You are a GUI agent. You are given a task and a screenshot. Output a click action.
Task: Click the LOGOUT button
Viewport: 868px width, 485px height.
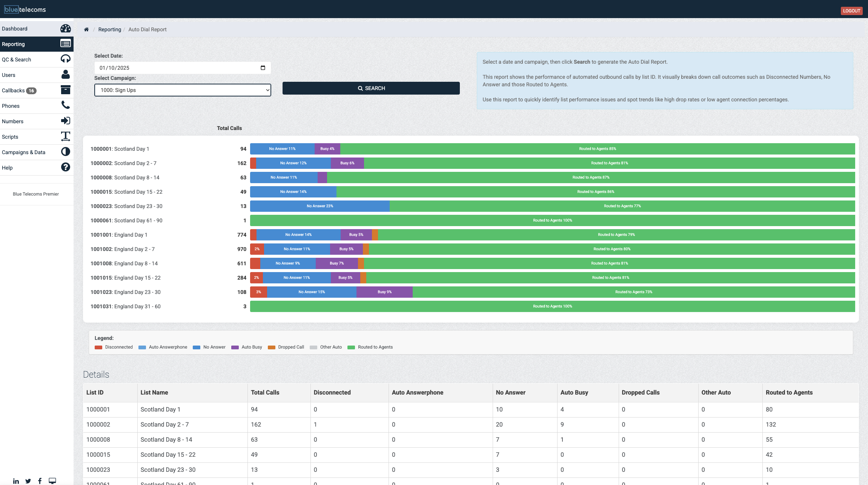click(x=851, y=11)
